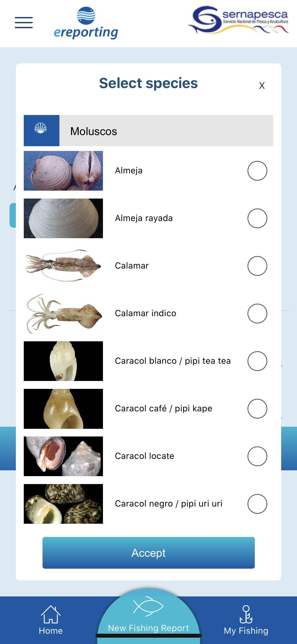Click the Accept button
The image size is (297, 644).
coord(149,553)
